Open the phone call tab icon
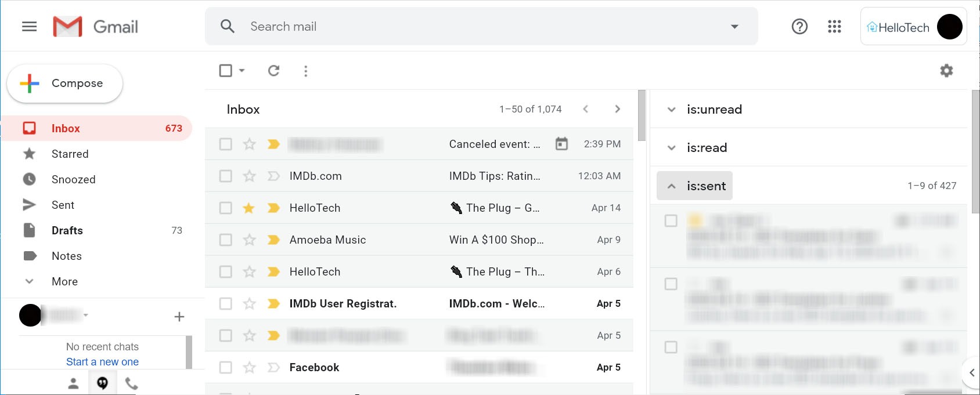Viewport: 980px width, 395px height. pos(132,383)
